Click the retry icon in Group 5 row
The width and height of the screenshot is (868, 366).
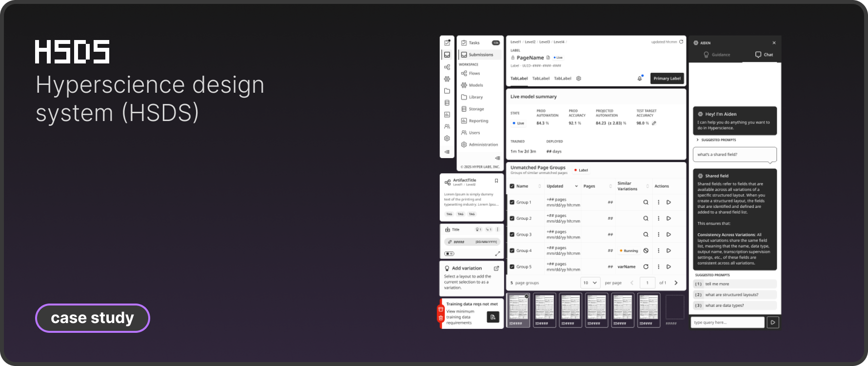click(646, 267)
